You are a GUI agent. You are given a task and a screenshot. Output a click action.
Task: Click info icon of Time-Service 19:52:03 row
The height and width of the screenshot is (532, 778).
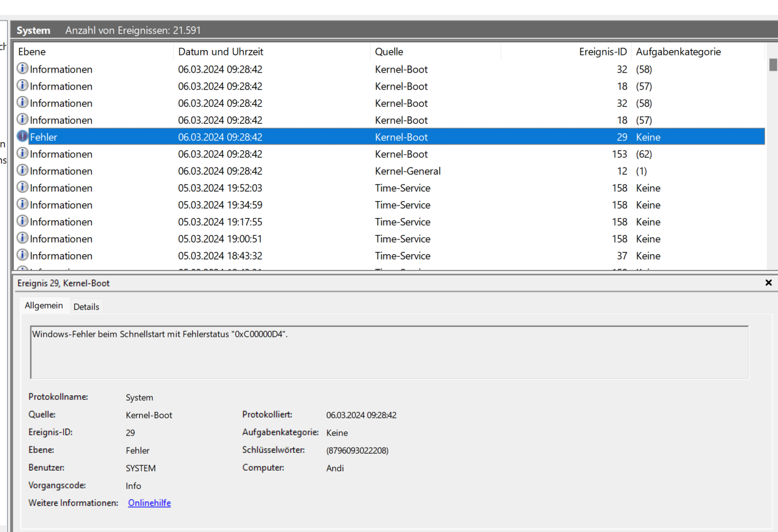point(22,188)
